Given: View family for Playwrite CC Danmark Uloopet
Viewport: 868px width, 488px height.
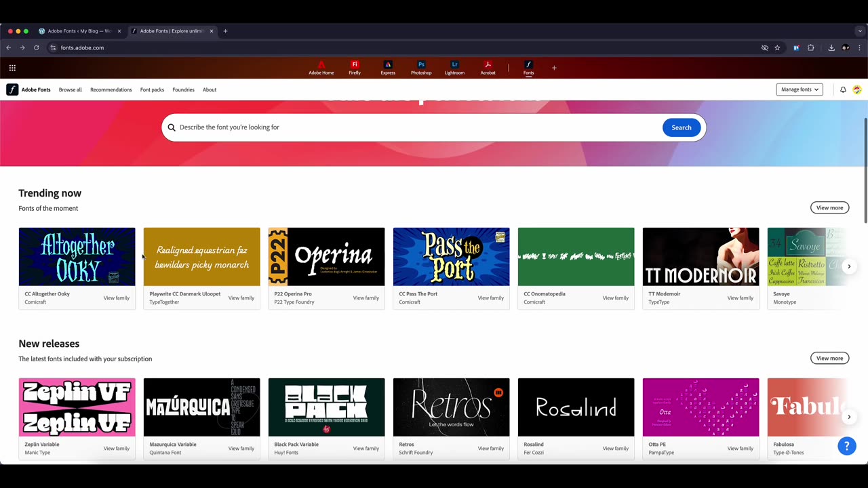Looking at the screenshot, I should pos(241,298).
